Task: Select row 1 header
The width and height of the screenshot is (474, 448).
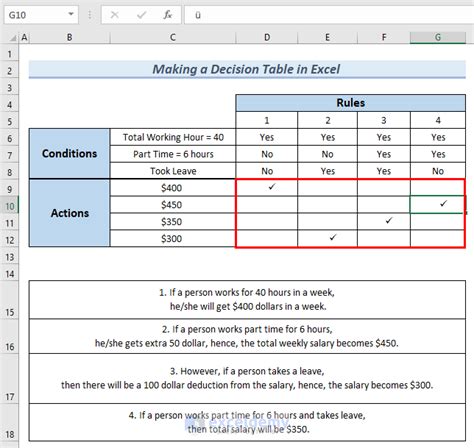Action: (x=9, y=54)
